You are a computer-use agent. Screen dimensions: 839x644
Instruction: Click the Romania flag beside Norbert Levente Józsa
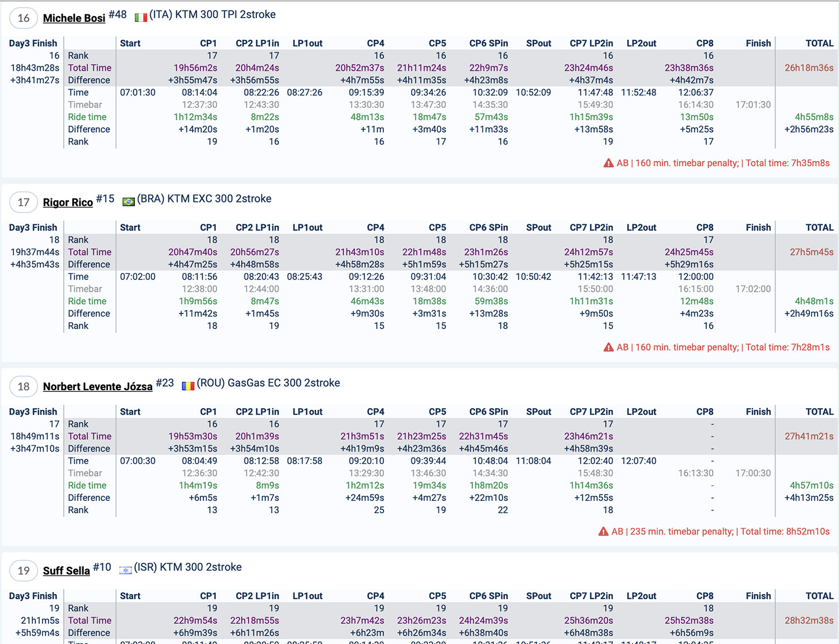[x=188, y=386]
